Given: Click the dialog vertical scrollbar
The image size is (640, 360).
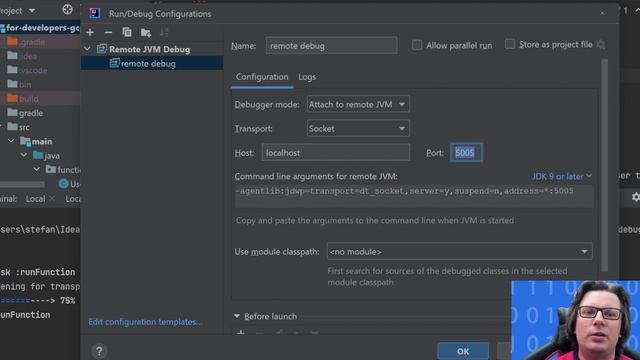Looking at the screenshot, I should click(604, 165).
